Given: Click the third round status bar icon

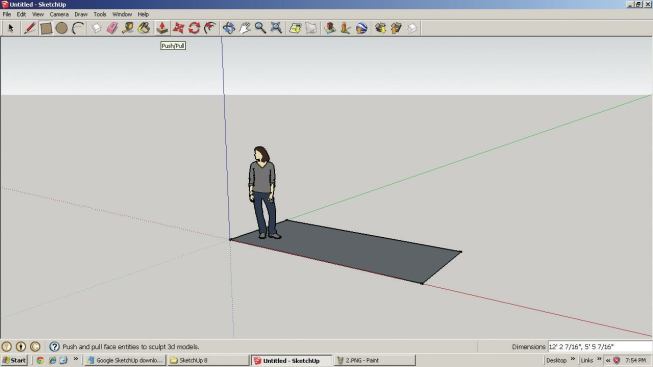Looking at the screenshot, I should [35, 347].
